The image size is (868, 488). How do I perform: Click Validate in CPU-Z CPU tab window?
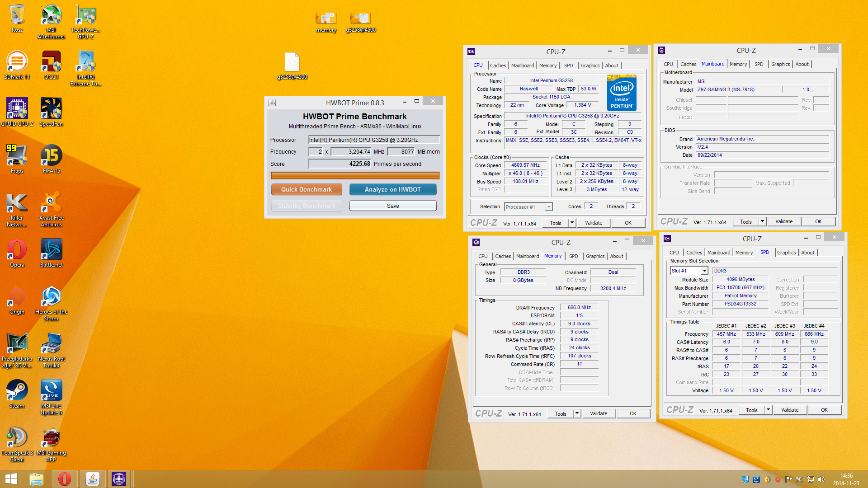pyautogui.click(x=594, y=223)
